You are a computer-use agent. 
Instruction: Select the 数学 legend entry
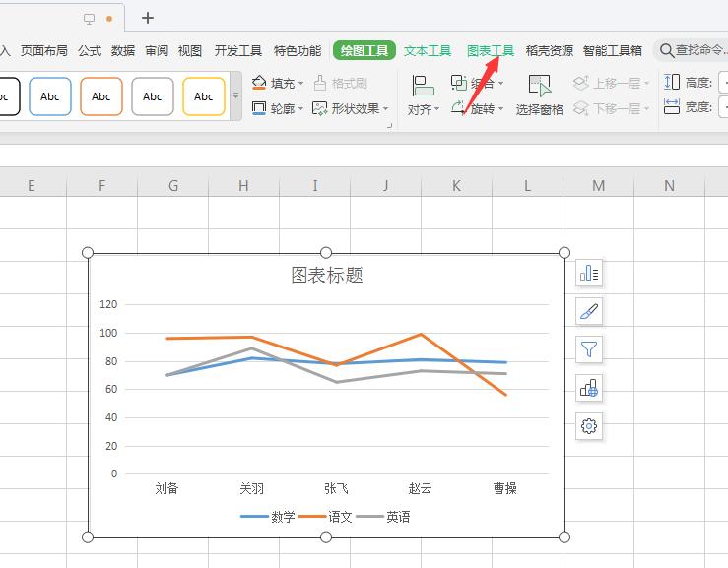[268, 517]
